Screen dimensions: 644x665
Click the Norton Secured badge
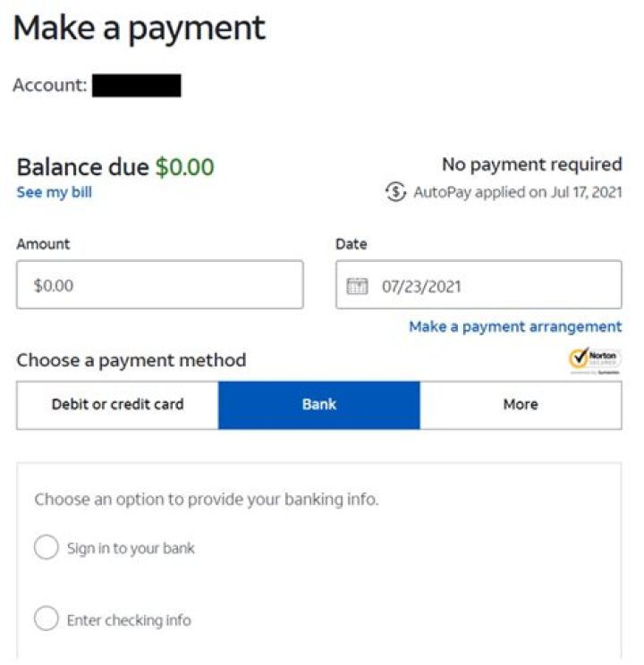tap(595, 360)
